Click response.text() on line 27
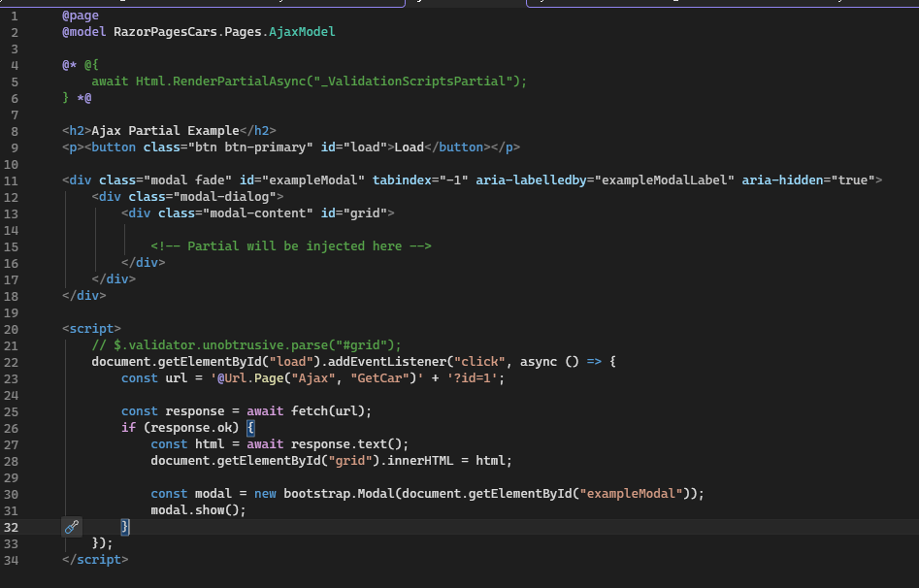Image resolution: width=919 pixels, height=588 pixels. pos(345,443)
